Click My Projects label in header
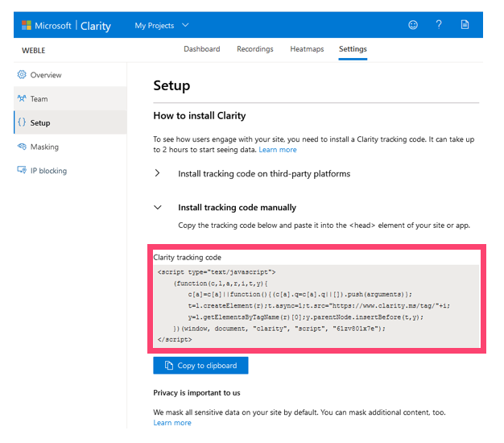Image resolution: width=504 pixels, height=443 pixels. (x=155, y=26)
